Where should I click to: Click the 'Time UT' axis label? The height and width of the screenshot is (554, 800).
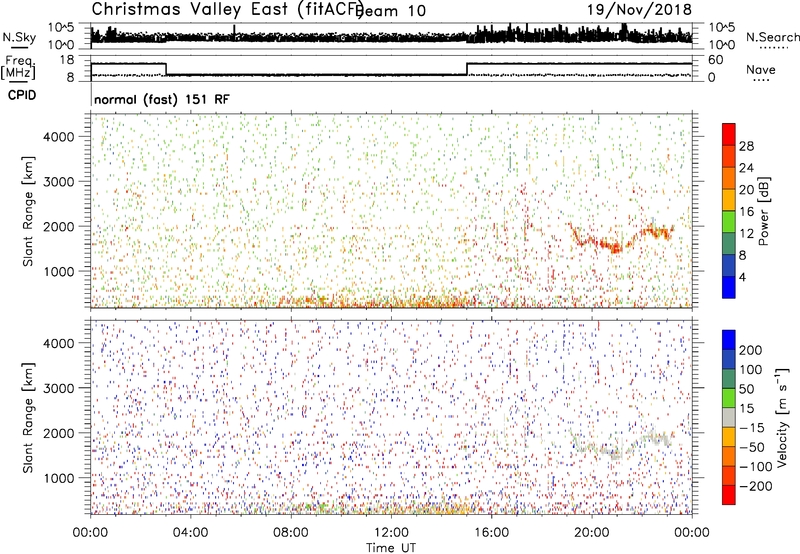(391, 548)
